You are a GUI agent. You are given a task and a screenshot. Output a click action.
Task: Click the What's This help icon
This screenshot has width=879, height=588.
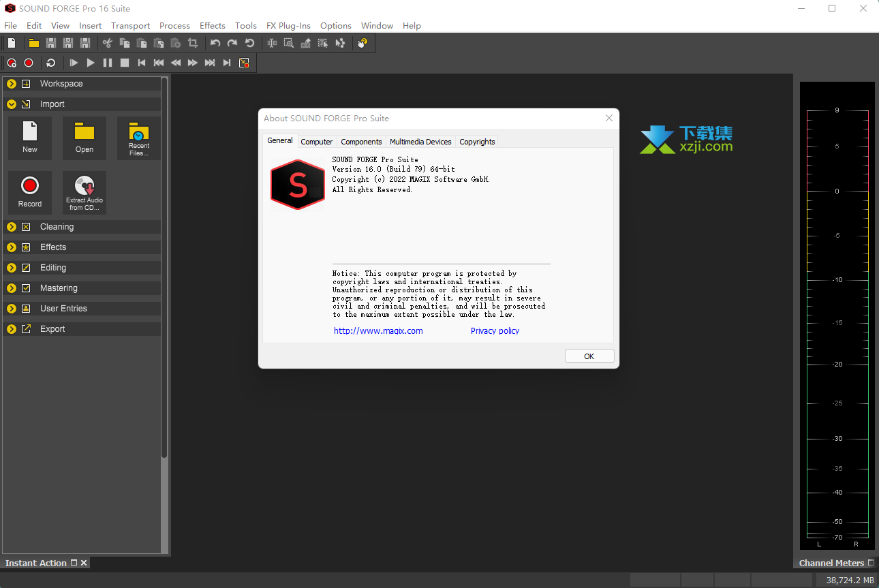[363, 43]
